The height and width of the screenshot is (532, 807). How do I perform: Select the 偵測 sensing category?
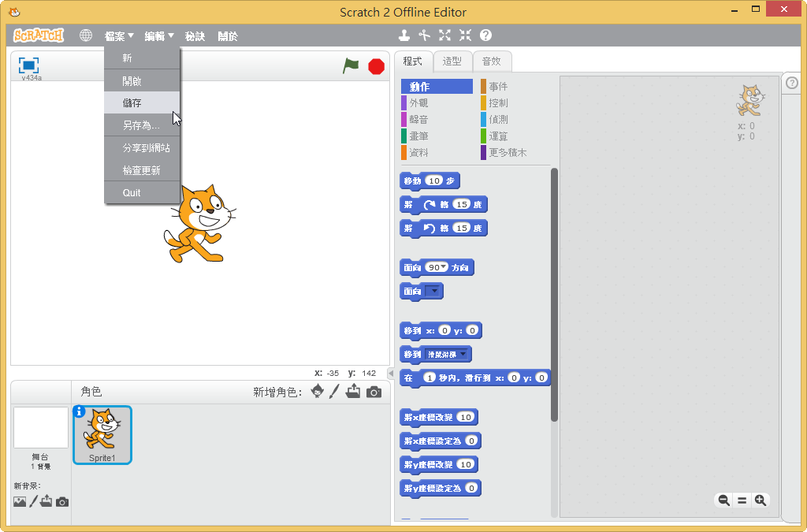click(515, 119)
